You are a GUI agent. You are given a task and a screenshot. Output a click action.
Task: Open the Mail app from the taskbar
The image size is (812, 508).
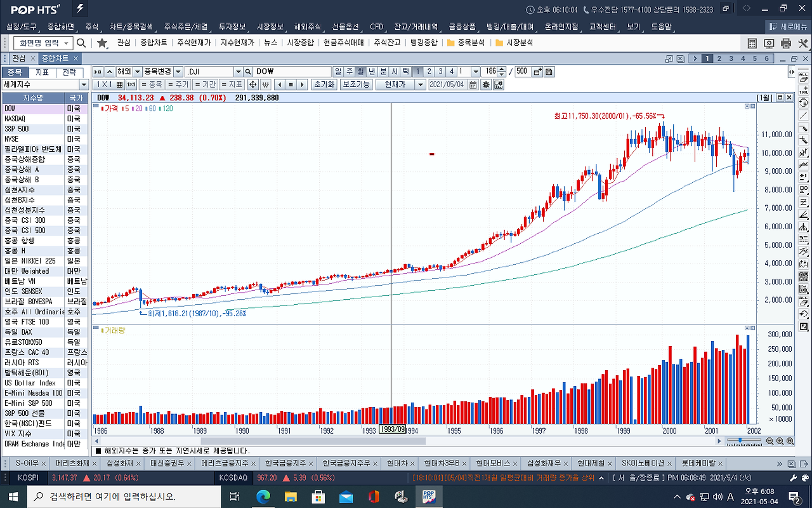click(x=346, y=497)
